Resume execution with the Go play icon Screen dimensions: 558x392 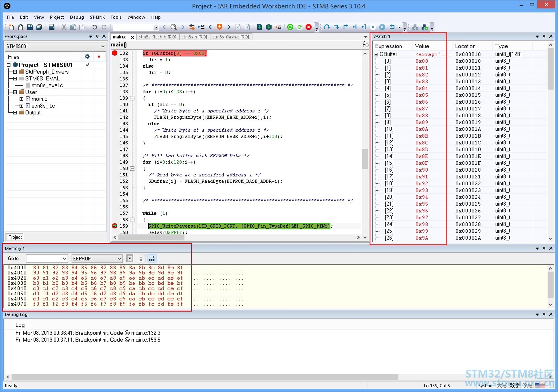tap(373, 27)
